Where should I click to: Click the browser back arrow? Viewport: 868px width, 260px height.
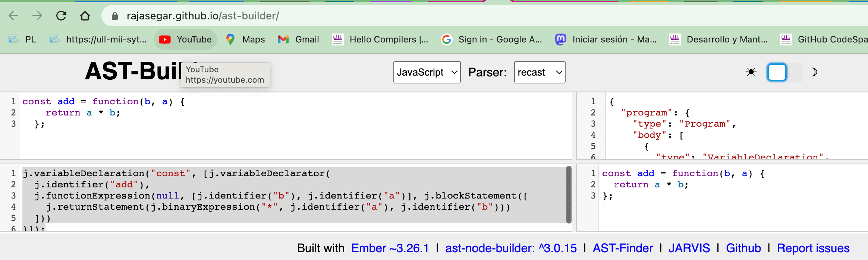click(x=13, y=16)
